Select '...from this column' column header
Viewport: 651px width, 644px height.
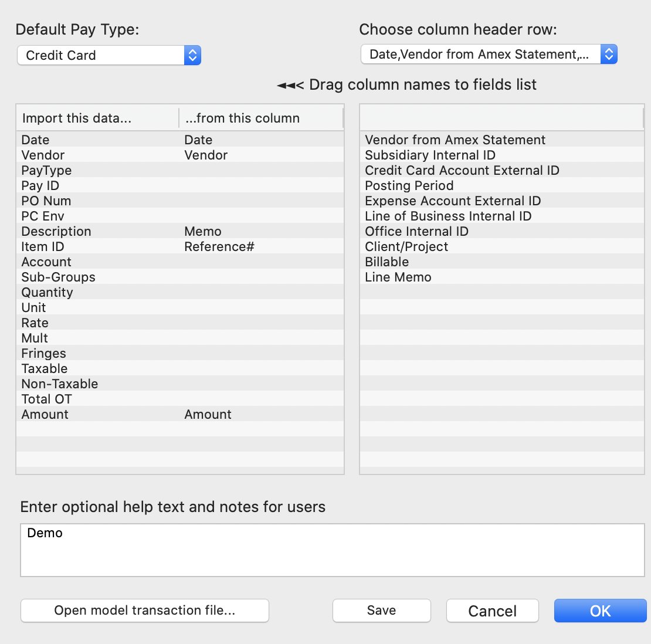click(261, 118)
